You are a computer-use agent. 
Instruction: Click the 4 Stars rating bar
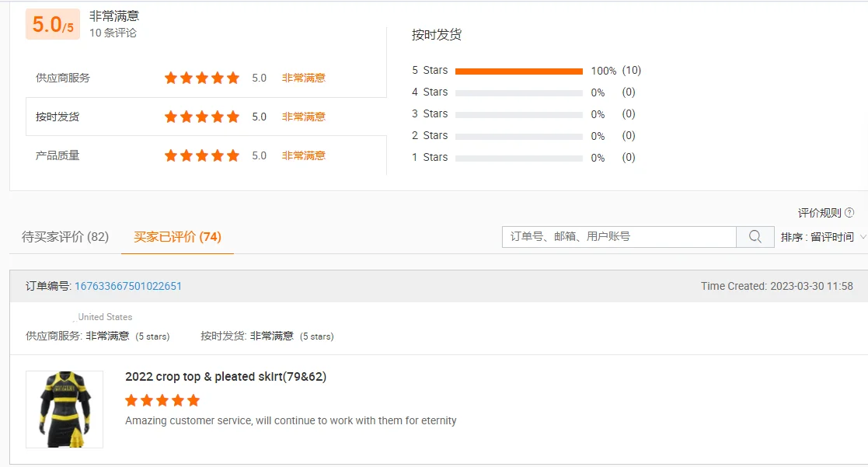pyautogui.click(x=518, y=92)
